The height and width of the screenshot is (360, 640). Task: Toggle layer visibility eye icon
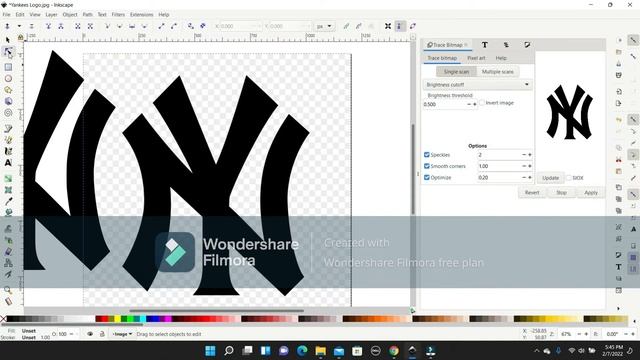(x=90, y=334)
